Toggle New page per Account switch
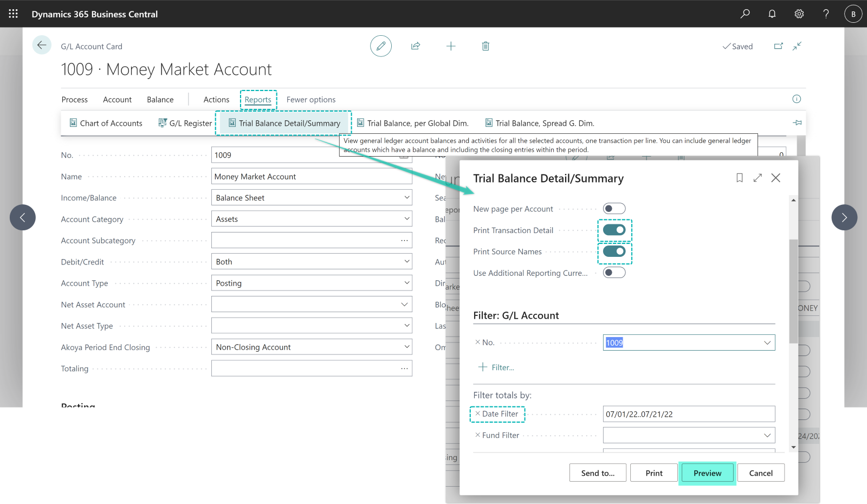867x504 pixels. (614, 209)
